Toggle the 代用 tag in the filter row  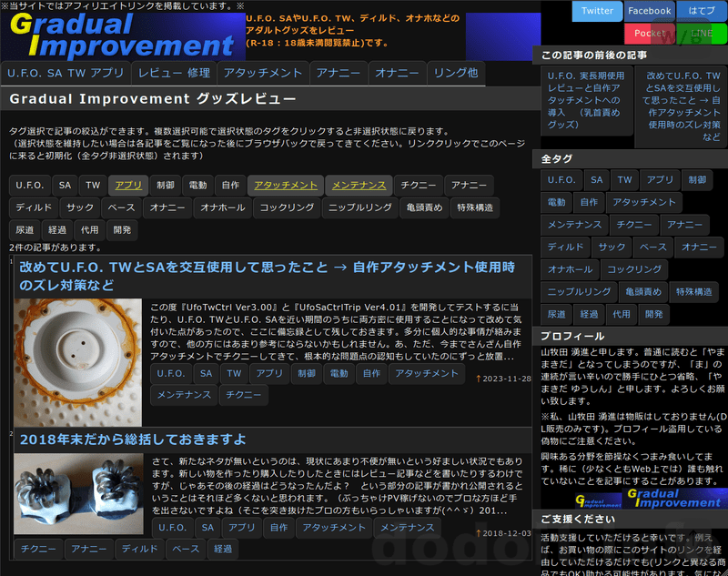(x=89, y=229)
